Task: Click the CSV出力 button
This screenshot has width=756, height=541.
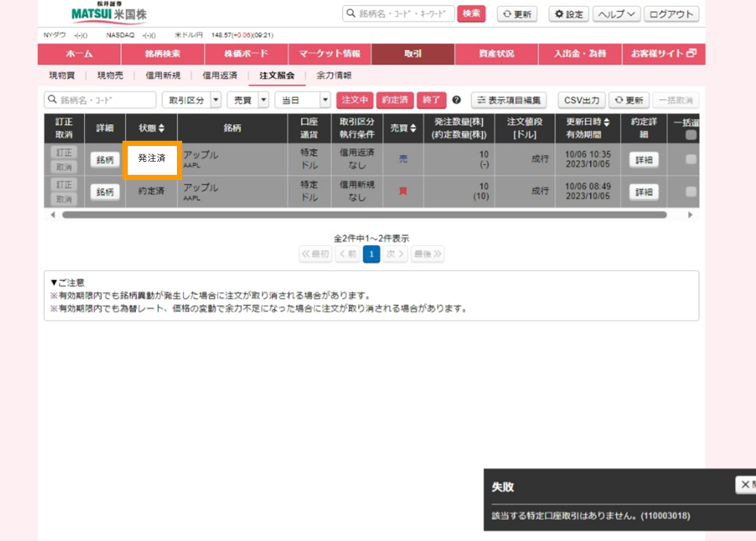Action: coord(581,100)
